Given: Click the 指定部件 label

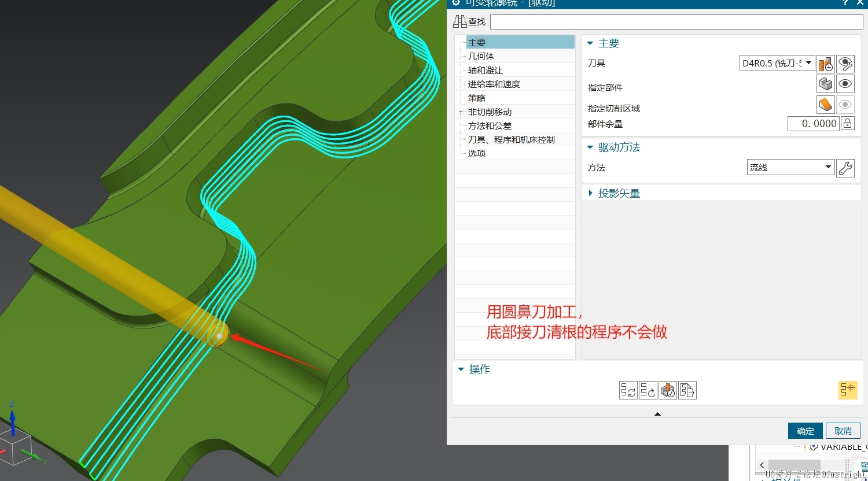Looking at the screenshot, I should [x=605, y=87].
